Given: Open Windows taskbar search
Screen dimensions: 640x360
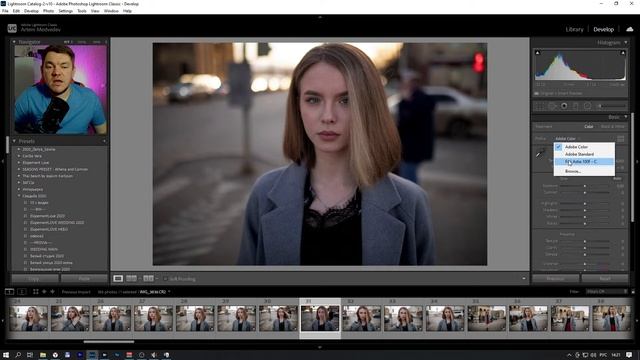Looking at the screenshot, I should pos(18,355).
